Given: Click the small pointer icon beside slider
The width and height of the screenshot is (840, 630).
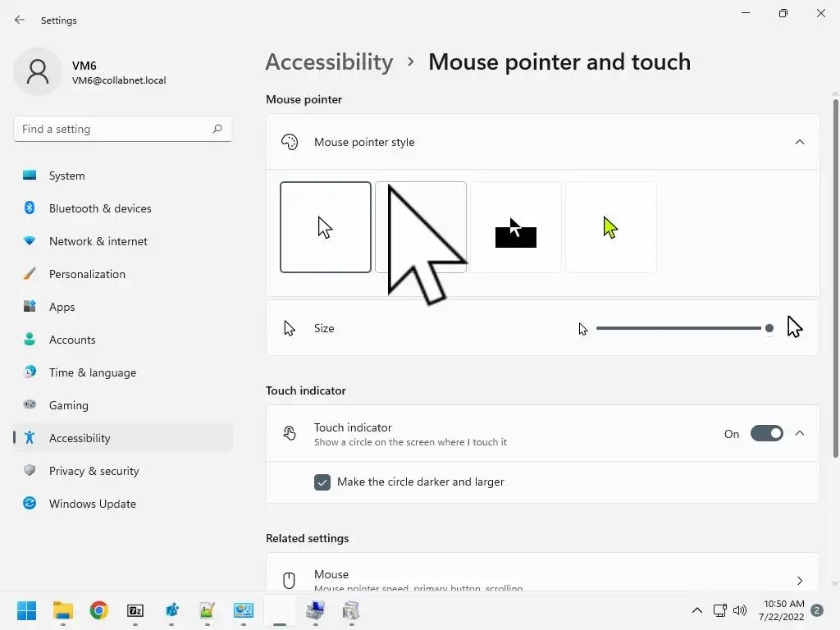Looking at the screenshot, I should coord(583,329).
